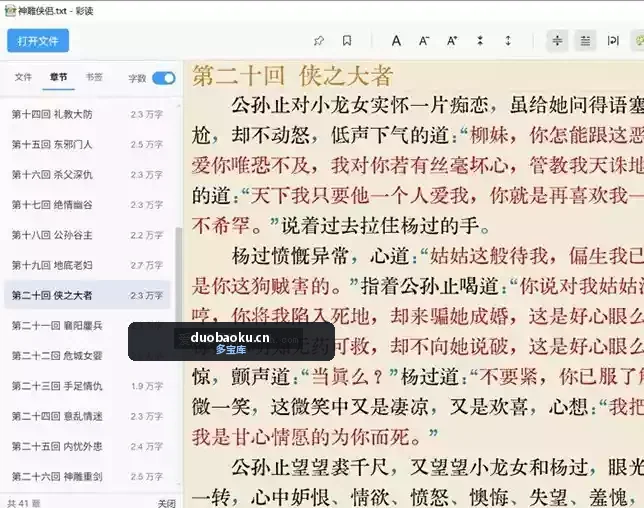Open chapter 第十六回 杀父深仇

[x=87, y=175]
